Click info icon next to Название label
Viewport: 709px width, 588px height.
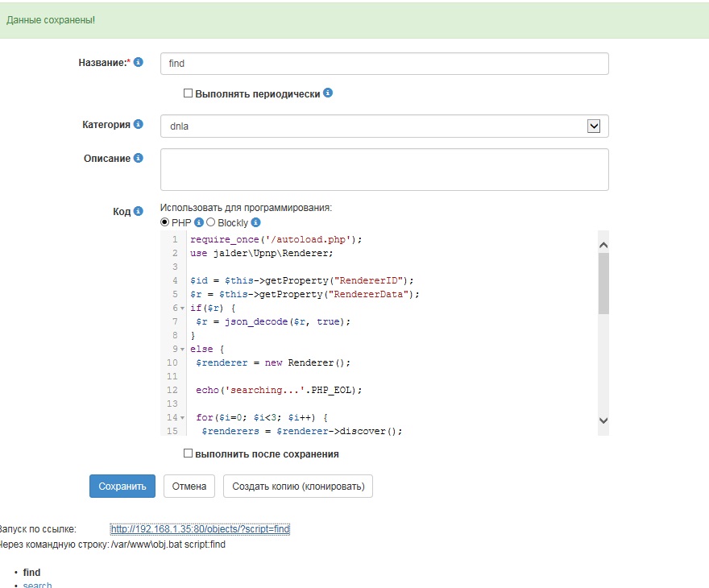coord(139,62)
